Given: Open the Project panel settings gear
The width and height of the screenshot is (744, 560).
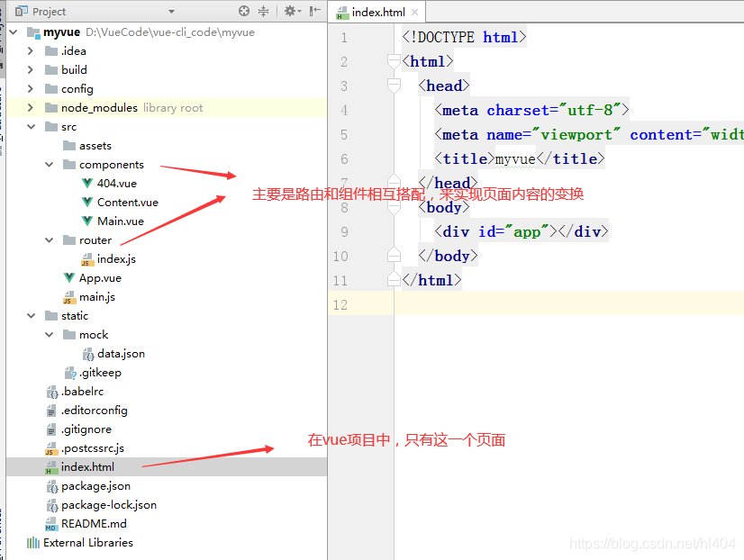Looking at the screenshot, I should (290, 11).
